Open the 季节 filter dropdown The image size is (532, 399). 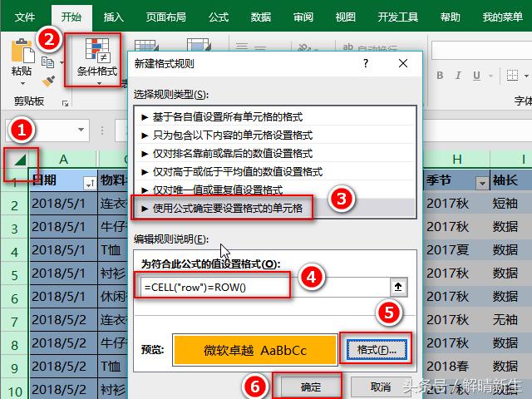(482, 184)
